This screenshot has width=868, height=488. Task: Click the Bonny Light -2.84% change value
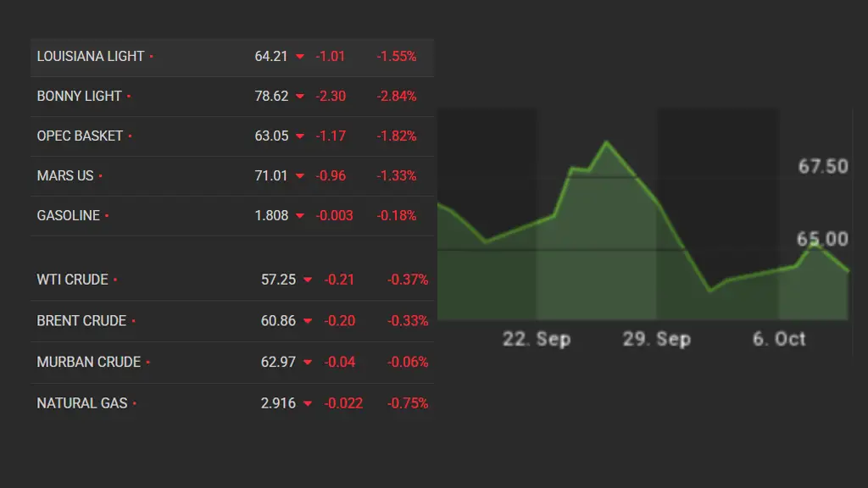[x=397, y=97]
